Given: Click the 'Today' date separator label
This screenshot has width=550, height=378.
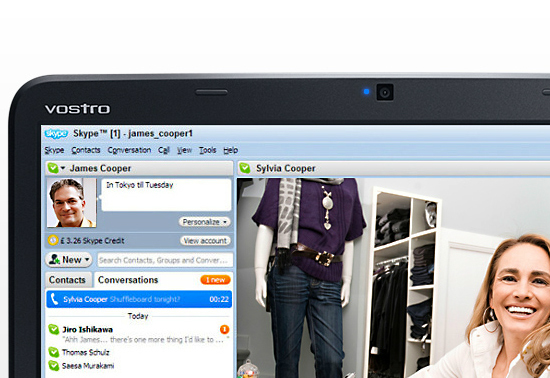Looking at the screenshot, I should tap(138, 316).
